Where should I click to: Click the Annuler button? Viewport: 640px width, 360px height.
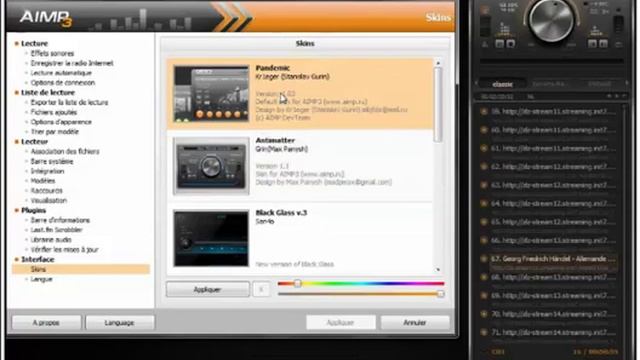(415, 322)
